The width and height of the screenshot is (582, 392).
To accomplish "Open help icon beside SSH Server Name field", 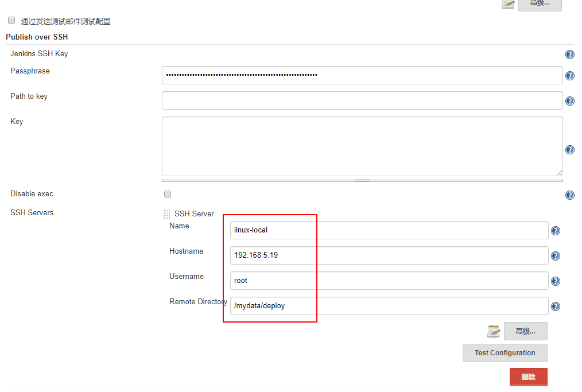I will click(x=555, y=231).
